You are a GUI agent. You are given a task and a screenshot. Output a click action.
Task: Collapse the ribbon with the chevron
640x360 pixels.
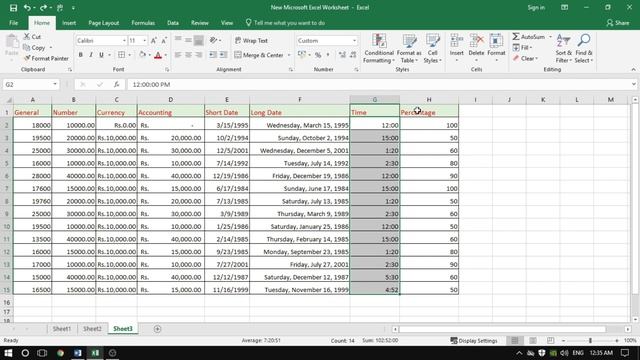pos(633,70)
